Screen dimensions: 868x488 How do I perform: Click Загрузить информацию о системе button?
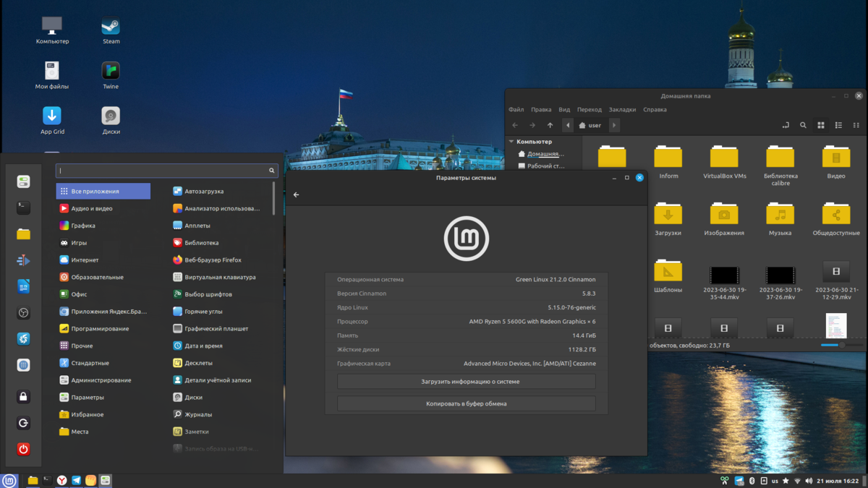coord(467,382)
